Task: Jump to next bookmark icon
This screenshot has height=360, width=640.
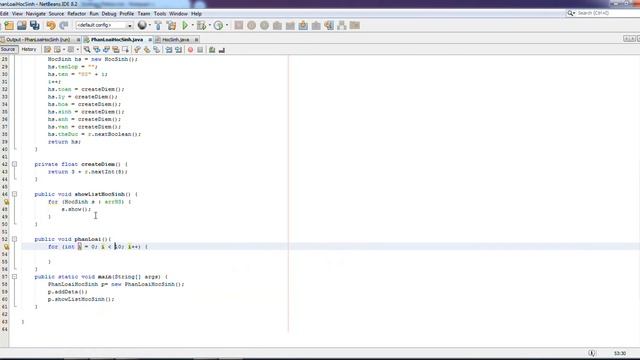Action: point(147,50)
